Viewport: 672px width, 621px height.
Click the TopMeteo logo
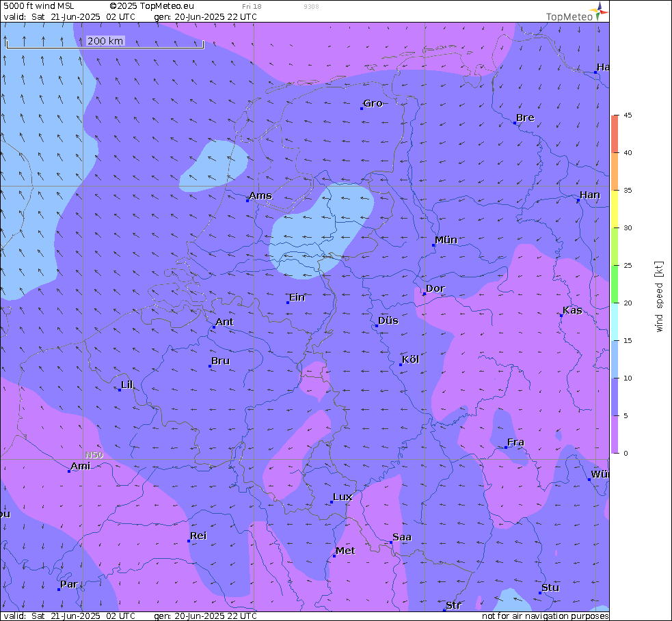(577, 13)
